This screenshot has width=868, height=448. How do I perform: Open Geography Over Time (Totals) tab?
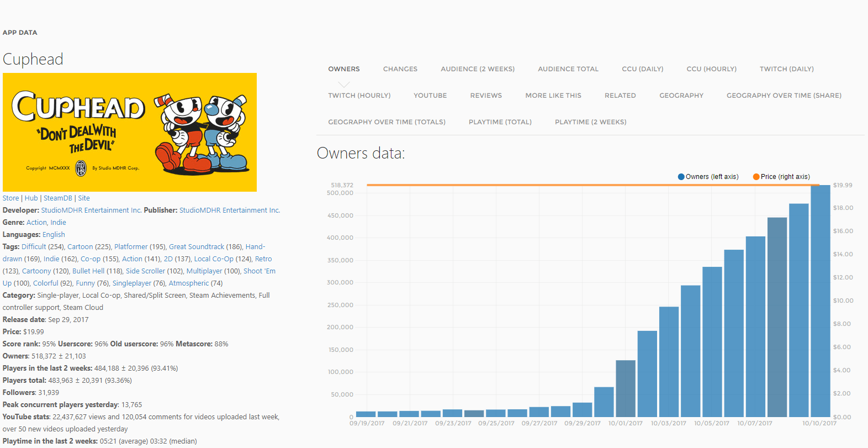387,122
